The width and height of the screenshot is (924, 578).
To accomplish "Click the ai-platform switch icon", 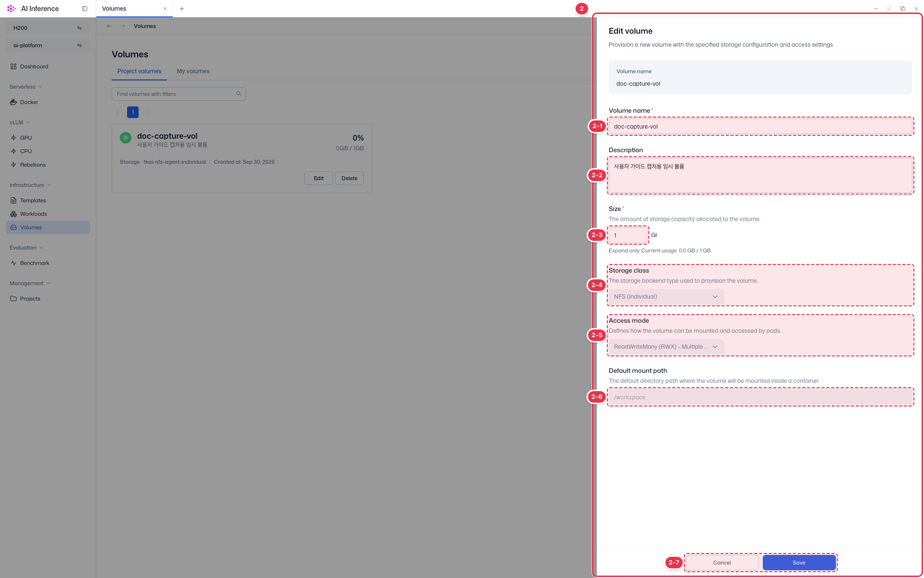I will [x=79, y=45].
